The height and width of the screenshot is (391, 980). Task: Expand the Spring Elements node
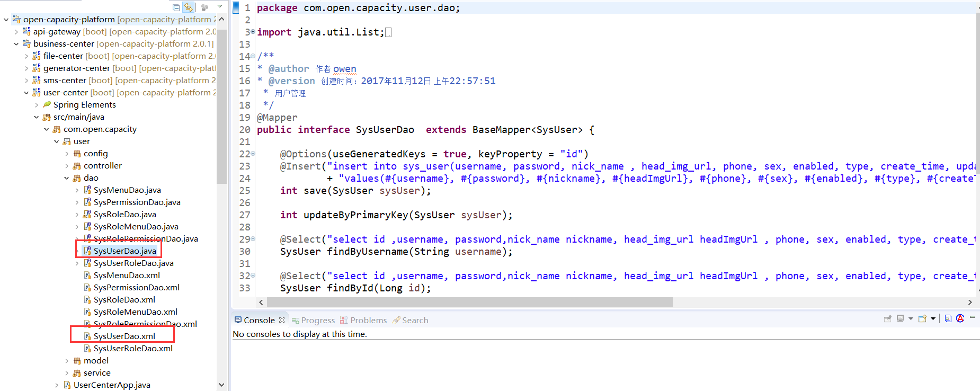(x=37, y=105)
